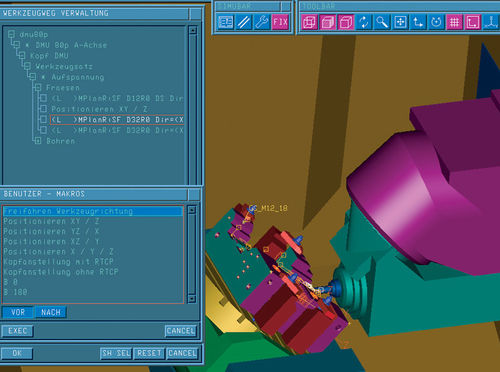The width and height of the screenshot is (500, 372).
Task: Select the Kopfanstellung mit RTCP macro
Action: click(59, 262)
